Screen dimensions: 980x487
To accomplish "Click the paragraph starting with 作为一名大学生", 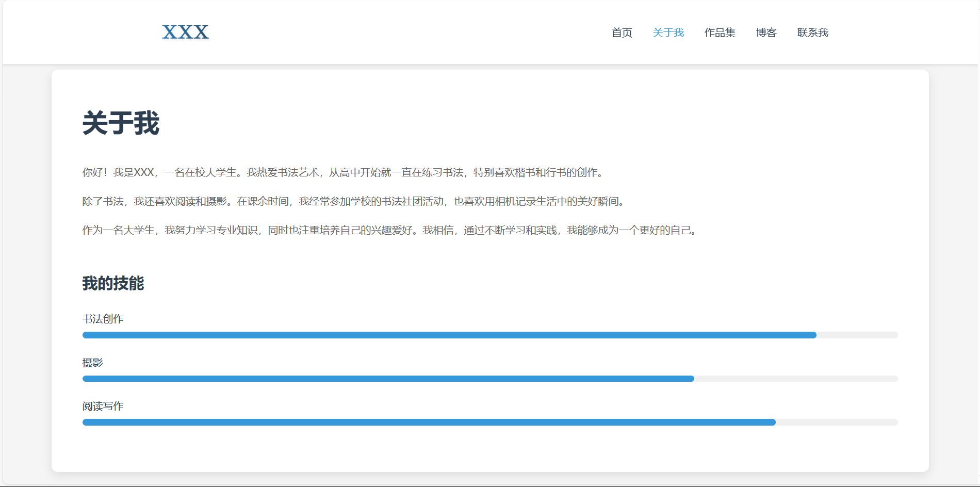I will [390, 230].
